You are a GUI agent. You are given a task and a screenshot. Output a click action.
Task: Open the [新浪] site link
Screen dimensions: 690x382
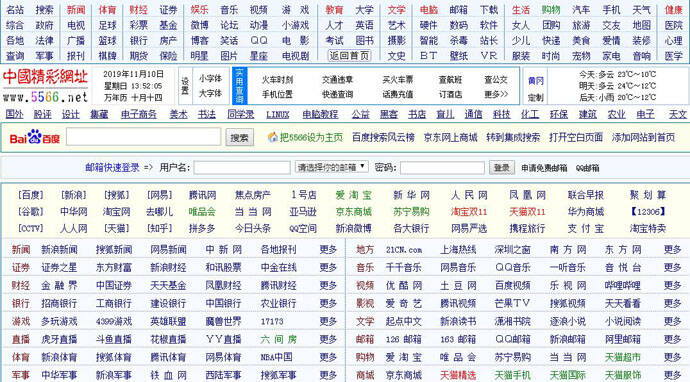point(73,195)
